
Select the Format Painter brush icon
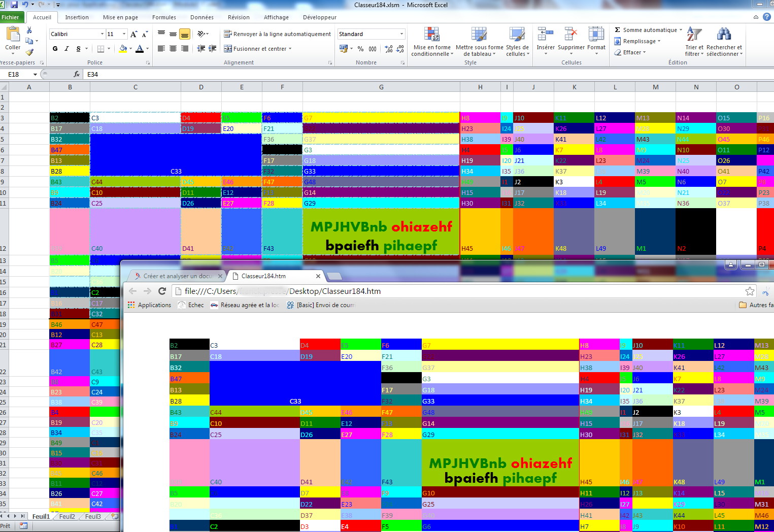[29, 52]
